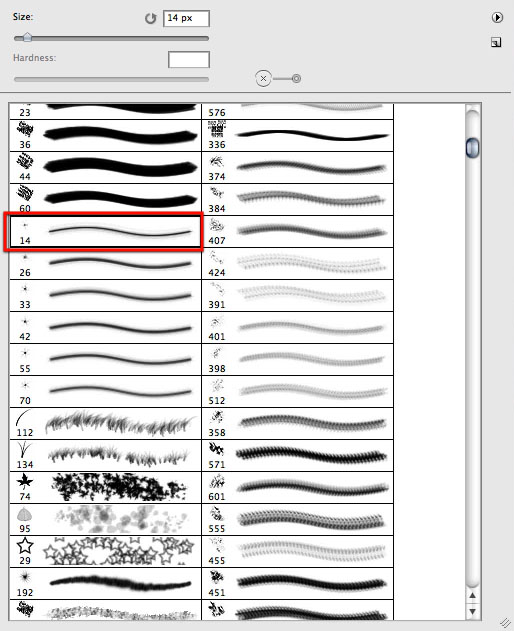Select brush preset 571
Screen dimensions: 514x631
point(297,456)
